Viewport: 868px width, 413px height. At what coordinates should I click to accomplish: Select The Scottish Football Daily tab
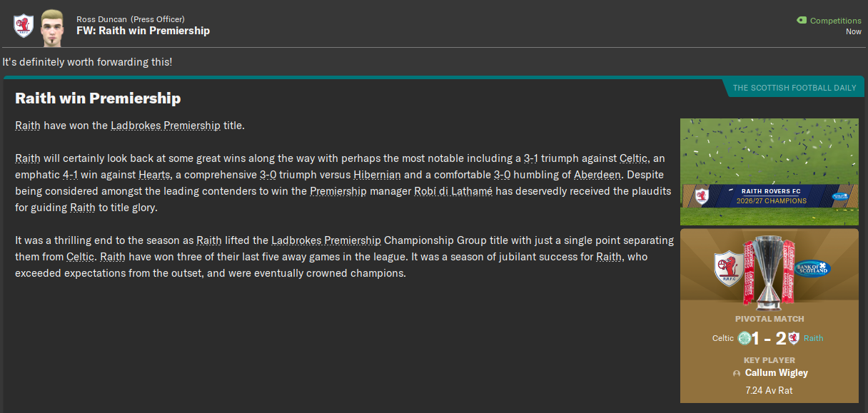pyautogui.click(x=794, y=88)
